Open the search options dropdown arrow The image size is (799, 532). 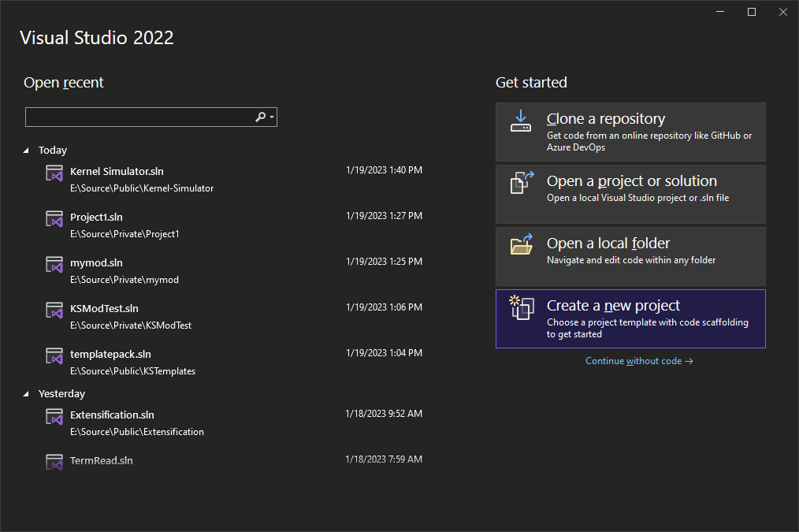click(x=272, y=117)
